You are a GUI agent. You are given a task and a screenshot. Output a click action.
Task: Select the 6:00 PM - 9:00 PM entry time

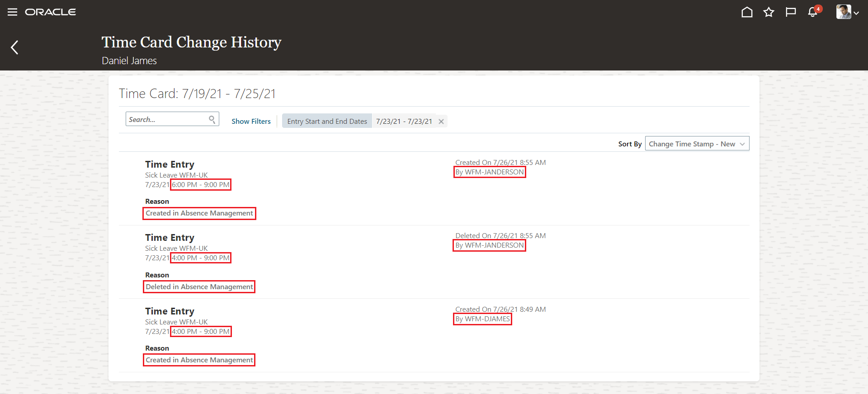coord(201,184)
